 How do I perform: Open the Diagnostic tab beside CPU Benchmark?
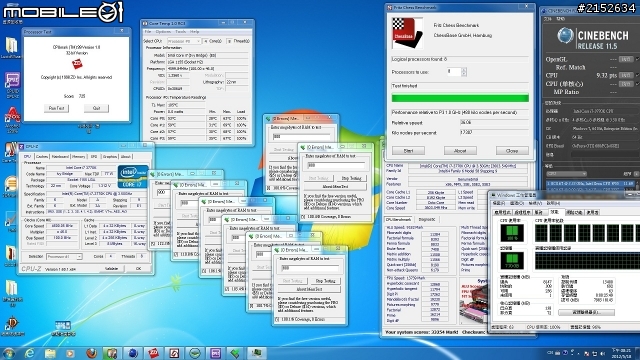(427, 220)
